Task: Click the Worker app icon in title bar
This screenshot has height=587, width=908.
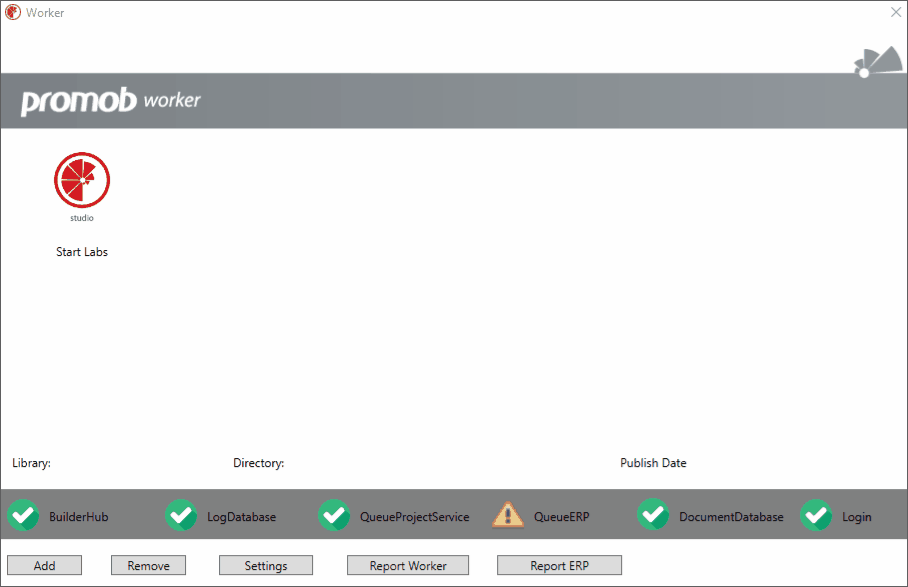Action: pos(13,12)
